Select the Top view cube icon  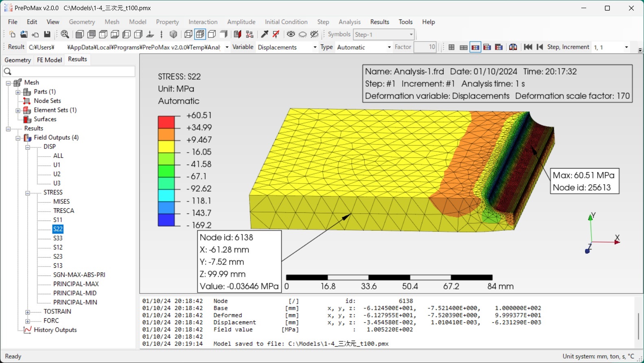103,34
